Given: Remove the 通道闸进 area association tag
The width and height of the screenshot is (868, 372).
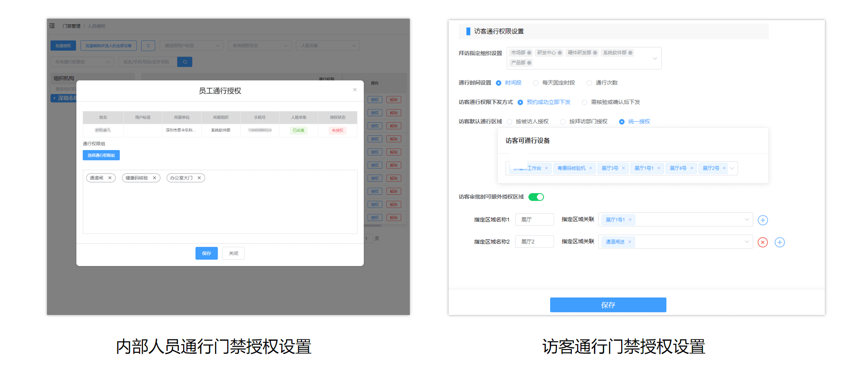Looking at the screenshot, I should 629,242.
